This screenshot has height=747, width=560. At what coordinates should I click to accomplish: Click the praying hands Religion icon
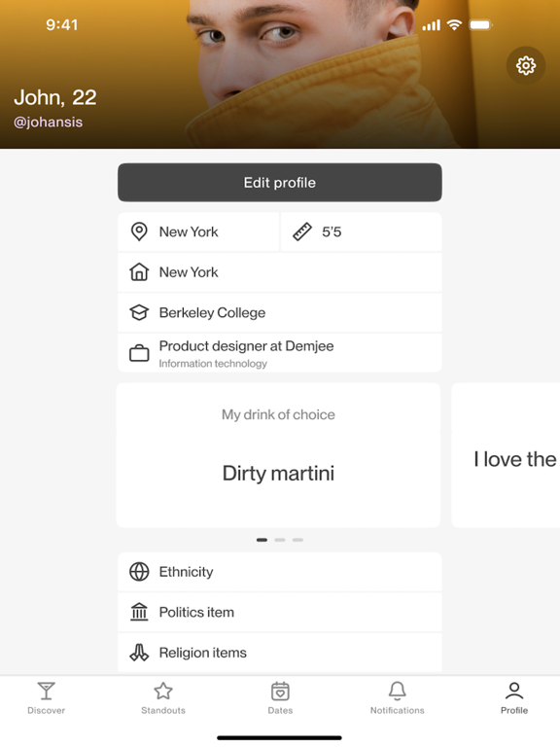(x=139, y=653)
